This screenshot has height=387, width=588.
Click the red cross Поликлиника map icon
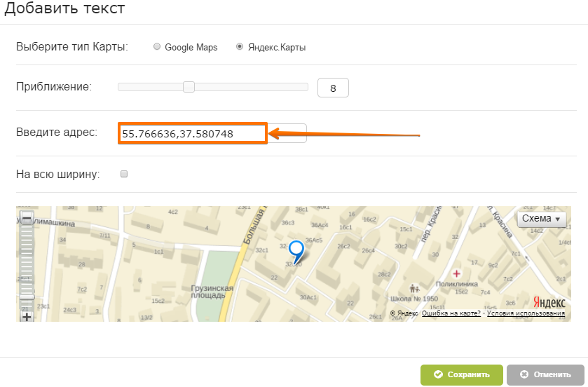[457, 272]
